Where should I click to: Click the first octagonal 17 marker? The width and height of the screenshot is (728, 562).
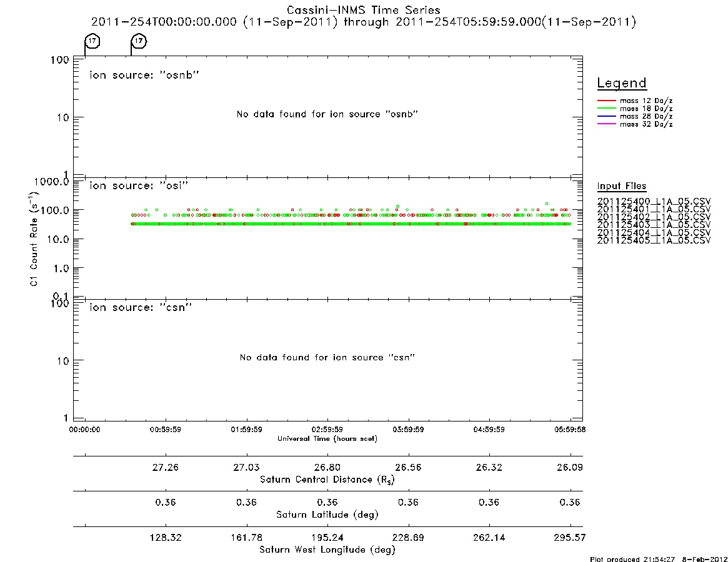click(92, 41)
